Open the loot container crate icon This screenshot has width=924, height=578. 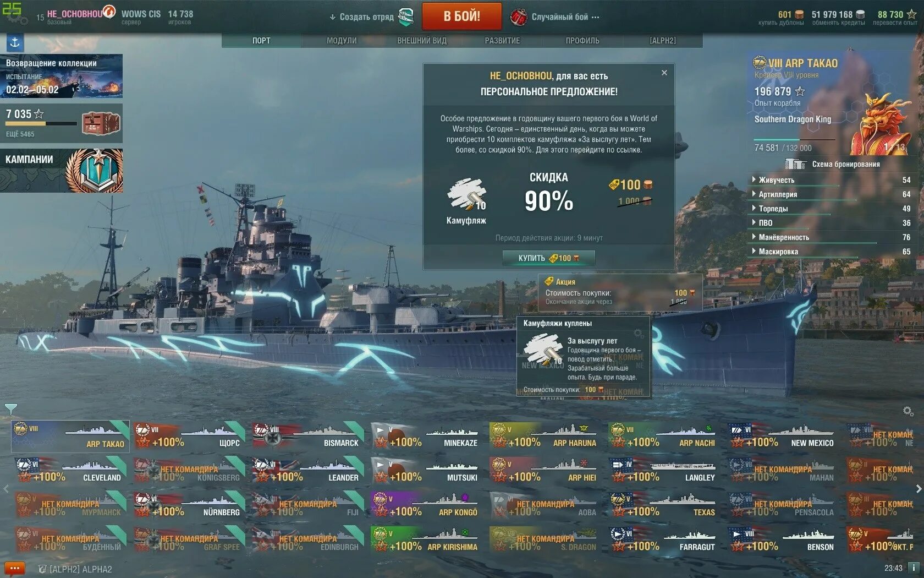101,123
